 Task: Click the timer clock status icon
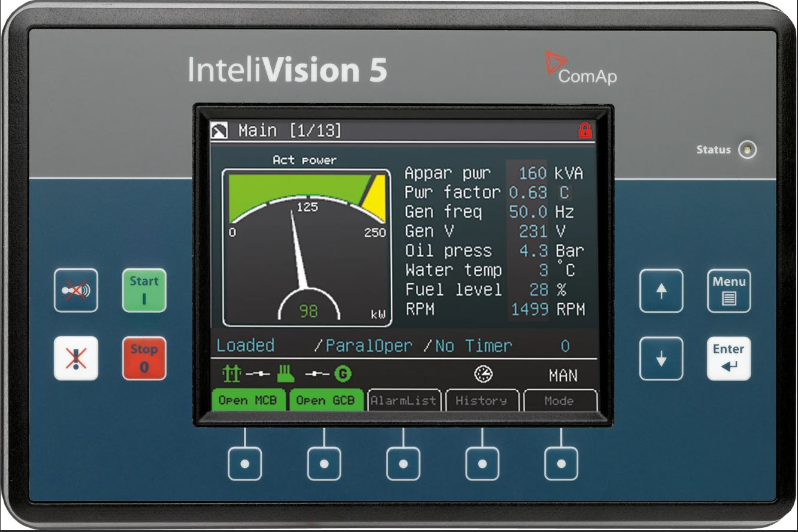click(483, 374)
